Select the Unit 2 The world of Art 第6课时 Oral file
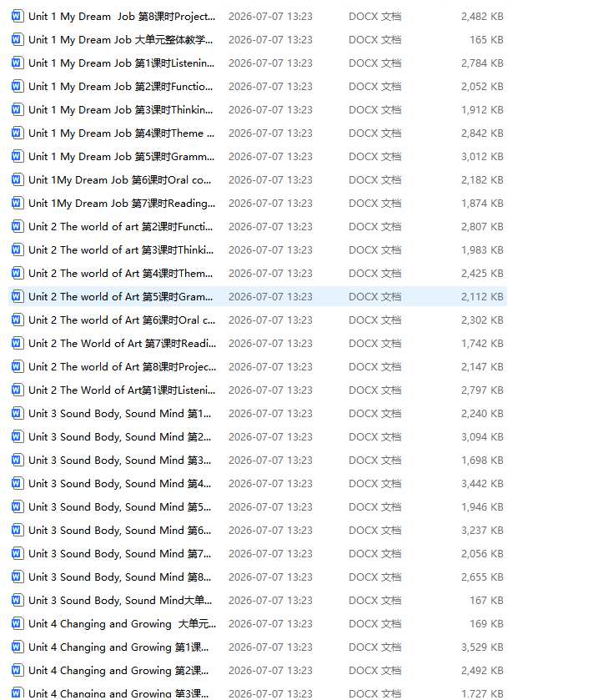The height and width of the screenshot is (700, 593). point(258,320)
